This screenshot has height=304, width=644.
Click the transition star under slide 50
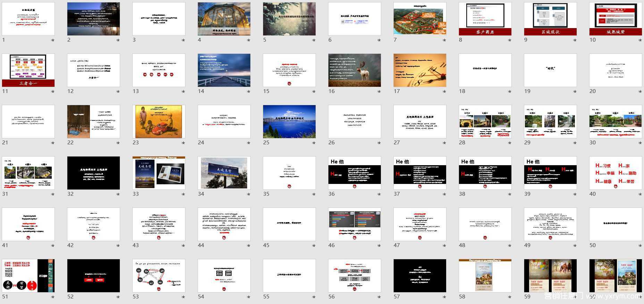pyautogui.click(x=640, y=246)
